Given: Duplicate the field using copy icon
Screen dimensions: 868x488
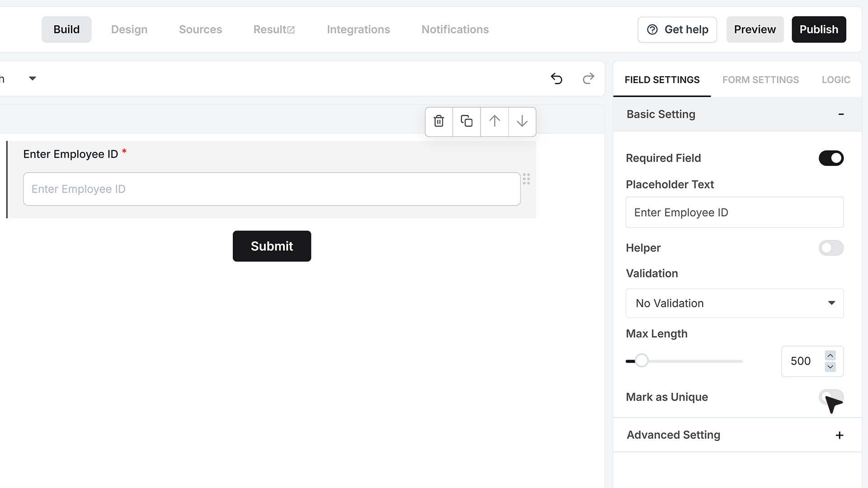Looking at the screenshot, I should pyautogui.click(x=467, y=121).
